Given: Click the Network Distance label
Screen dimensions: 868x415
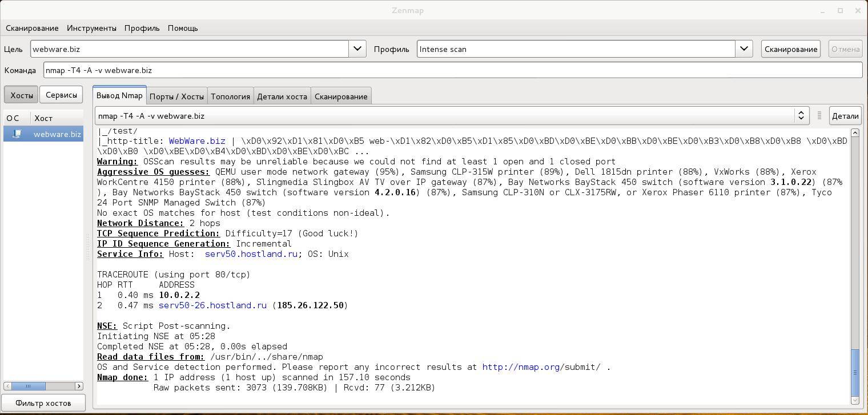Looking at the screenshot, I should click(x=140, y=223).
